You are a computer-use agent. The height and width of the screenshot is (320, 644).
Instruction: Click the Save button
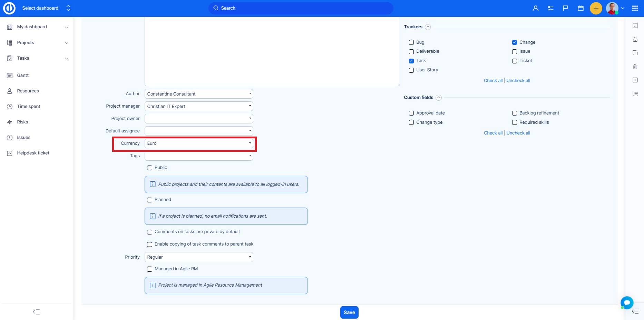point(349,312)
